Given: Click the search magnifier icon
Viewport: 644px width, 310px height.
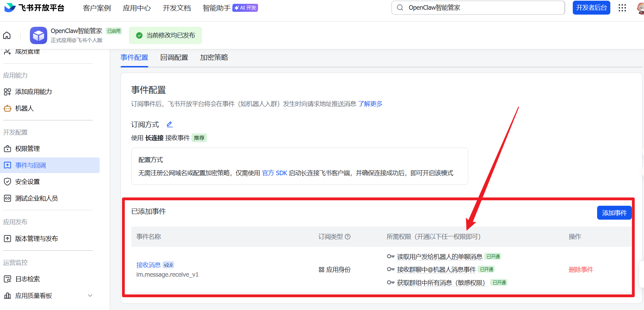Looking at the screenshot, I should tap(400, 8).
